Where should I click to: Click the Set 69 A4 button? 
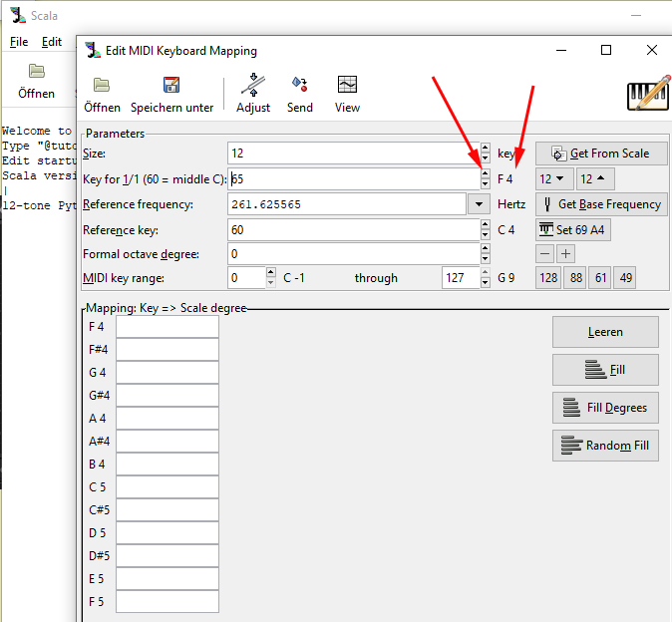coord(573,230)
